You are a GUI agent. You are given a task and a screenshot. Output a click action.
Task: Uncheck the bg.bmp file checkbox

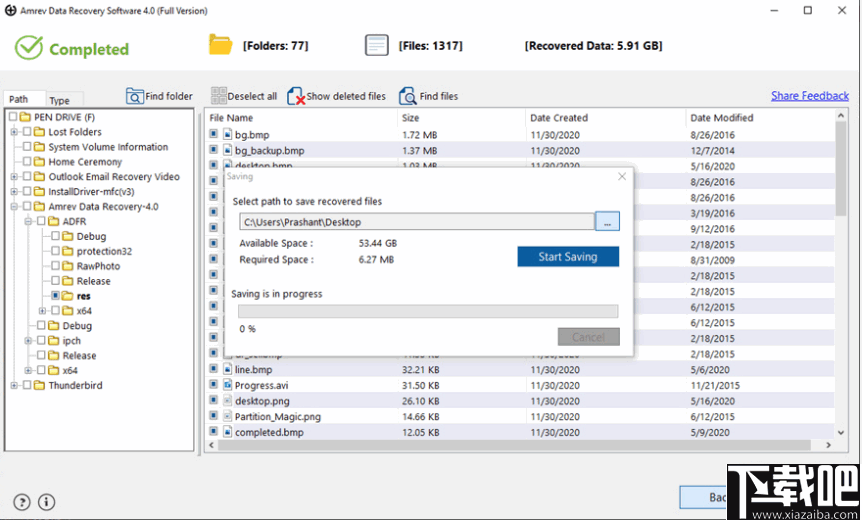point(214,134)
